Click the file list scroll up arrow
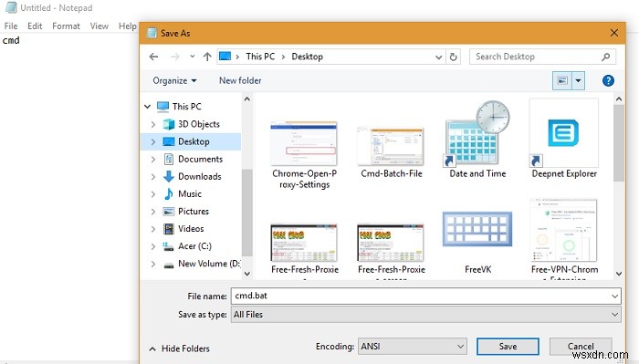Viewport: 639px width, 364px height. (619, 99)
